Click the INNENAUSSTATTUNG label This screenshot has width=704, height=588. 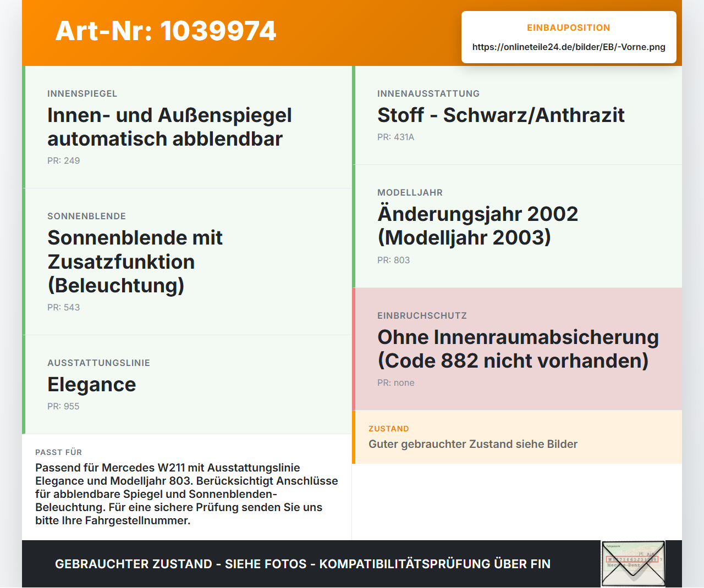pyautogui.click(x=428, y=93)
